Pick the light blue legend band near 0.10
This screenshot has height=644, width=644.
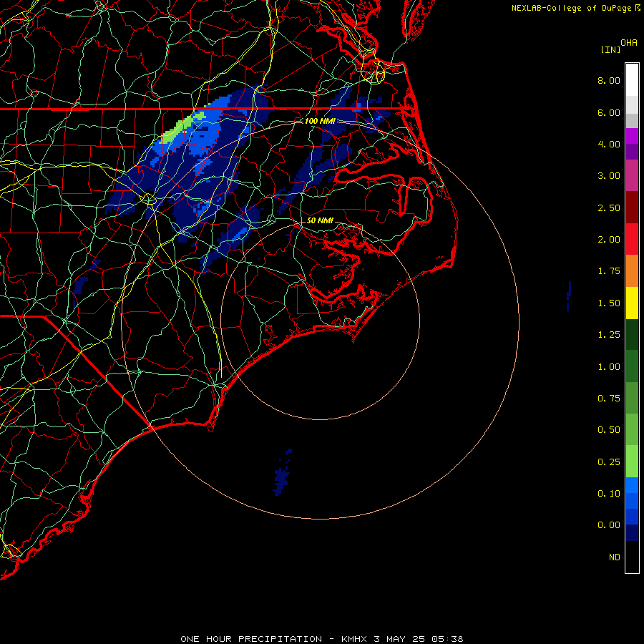632,485
